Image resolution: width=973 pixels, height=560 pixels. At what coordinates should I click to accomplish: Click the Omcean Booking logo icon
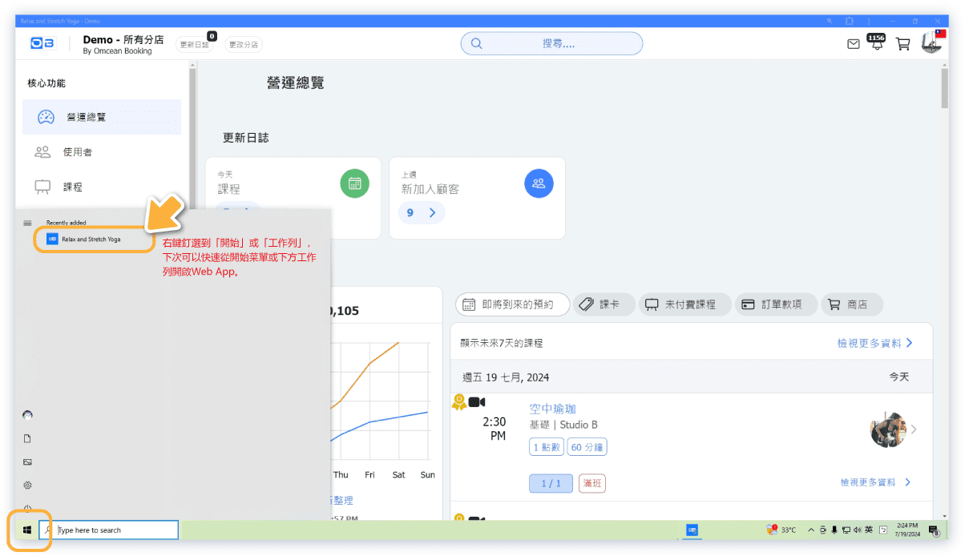click(x=42, y=44)
